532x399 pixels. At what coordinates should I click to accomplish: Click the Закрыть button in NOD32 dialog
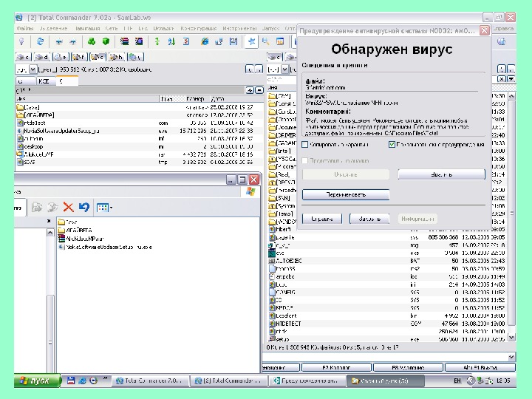coord(369,219)
